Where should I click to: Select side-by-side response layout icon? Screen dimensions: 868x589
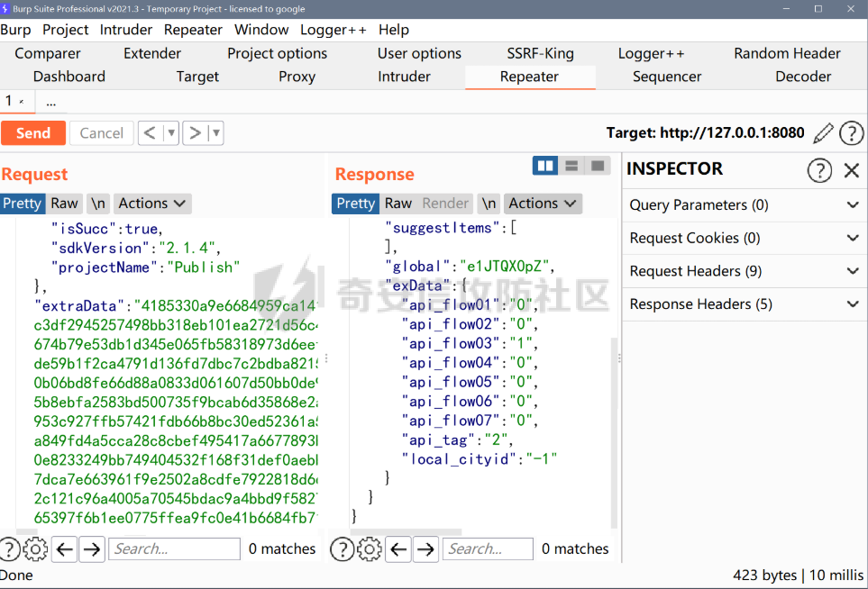click(545, 166)
